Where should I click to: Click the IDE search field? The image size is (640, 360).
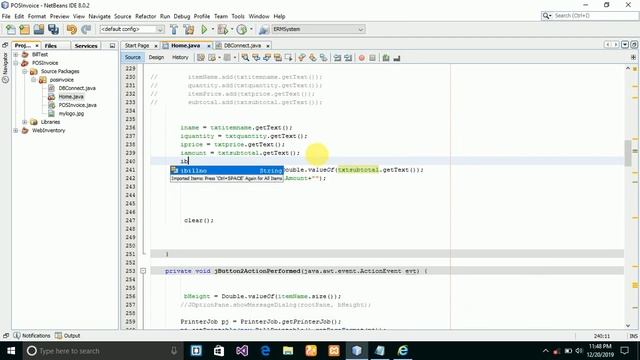click(x=595, y=16)
